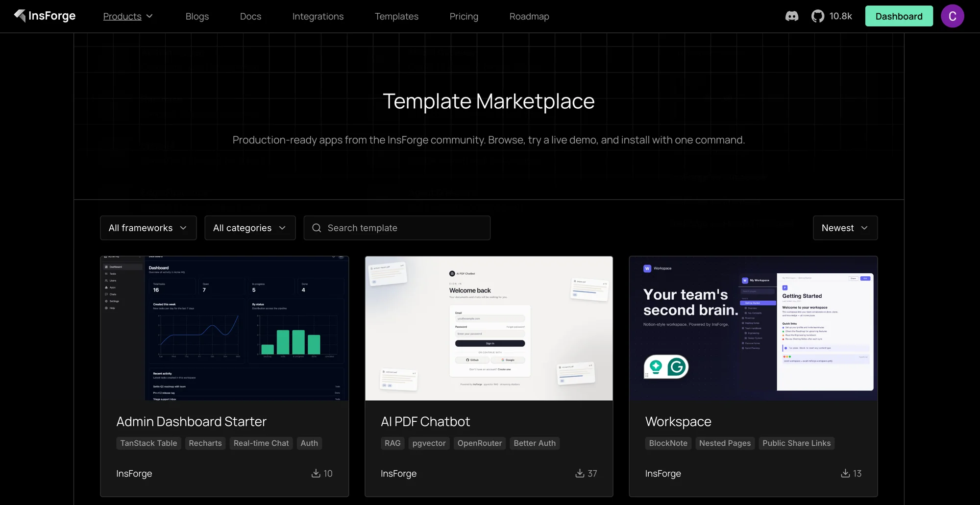Click the green Dashboard button
The width and height of the screenshot is (980, 505).
click(899, 16)
